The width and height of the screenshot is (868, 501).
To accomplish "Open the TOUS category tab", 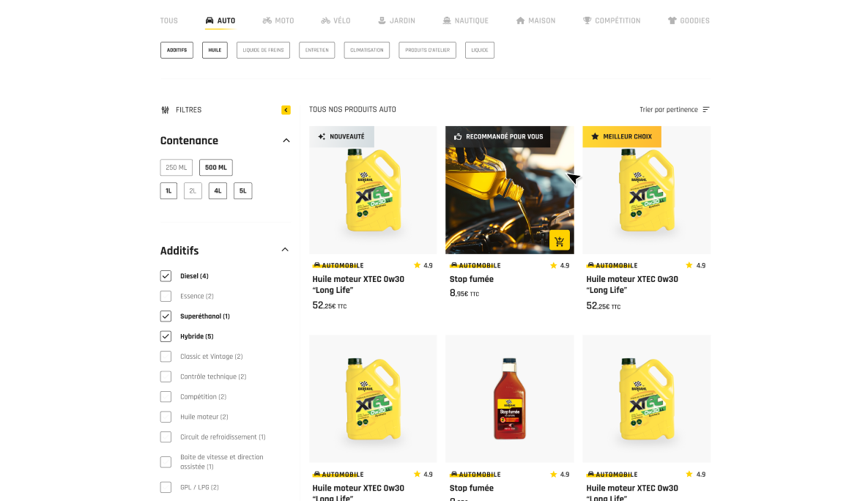I will (169, 21).
